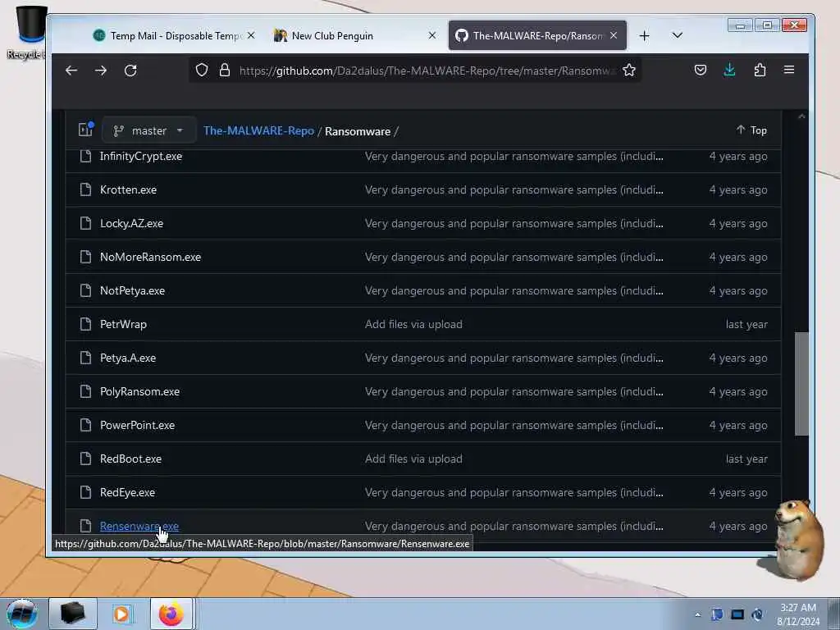Open the PetrWrap file entry
Image resolution: width=840 pixels, height=630 pixels.
(123, 324)
